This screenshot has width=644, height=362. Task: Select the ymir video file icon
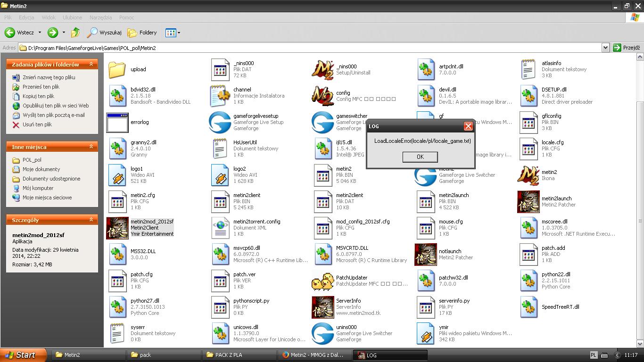coord(426,333)
